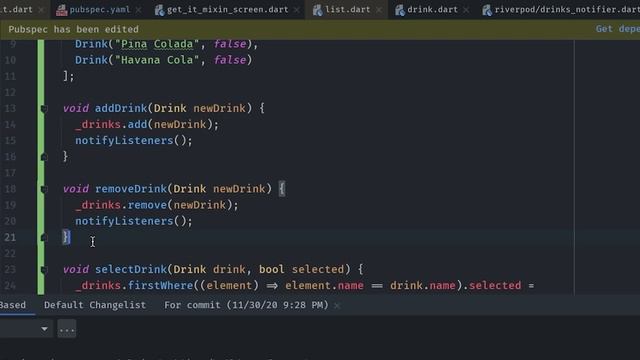Click the addDrink method name
640x360 pixels.
pyautogui.click(x=121, y=108)
